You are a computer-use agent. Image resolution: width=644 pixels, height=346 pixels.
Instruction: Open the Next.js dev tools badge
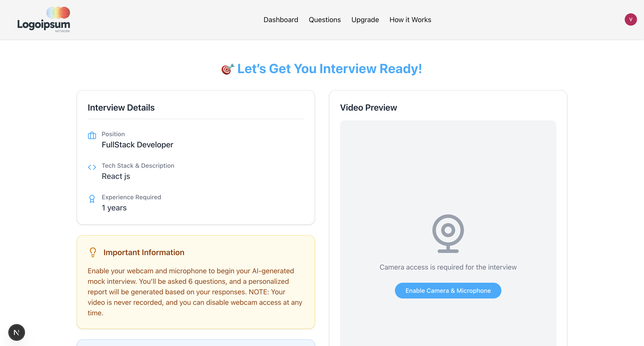coord(16,332)
